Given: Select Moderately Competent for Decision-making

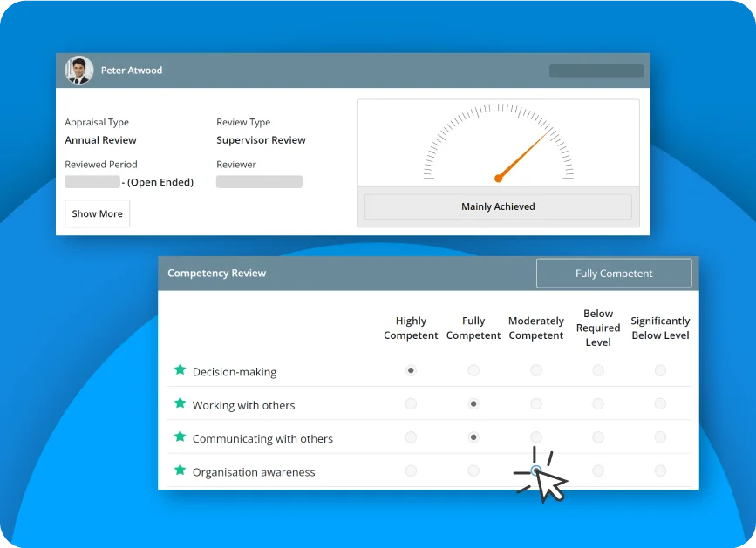Looking at the screenshot, I should [x=536, y=370].
